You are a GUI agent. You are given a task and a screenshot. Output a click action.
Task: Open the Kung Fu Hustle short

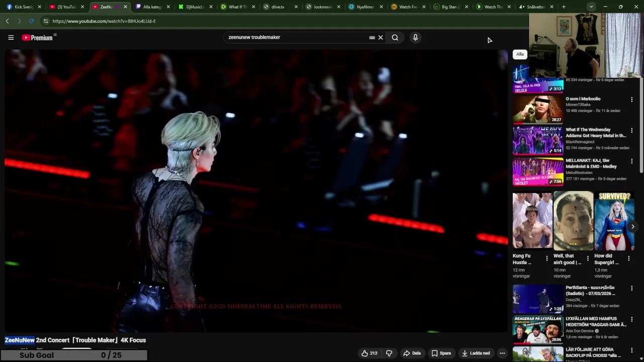(x=532, y=221)
